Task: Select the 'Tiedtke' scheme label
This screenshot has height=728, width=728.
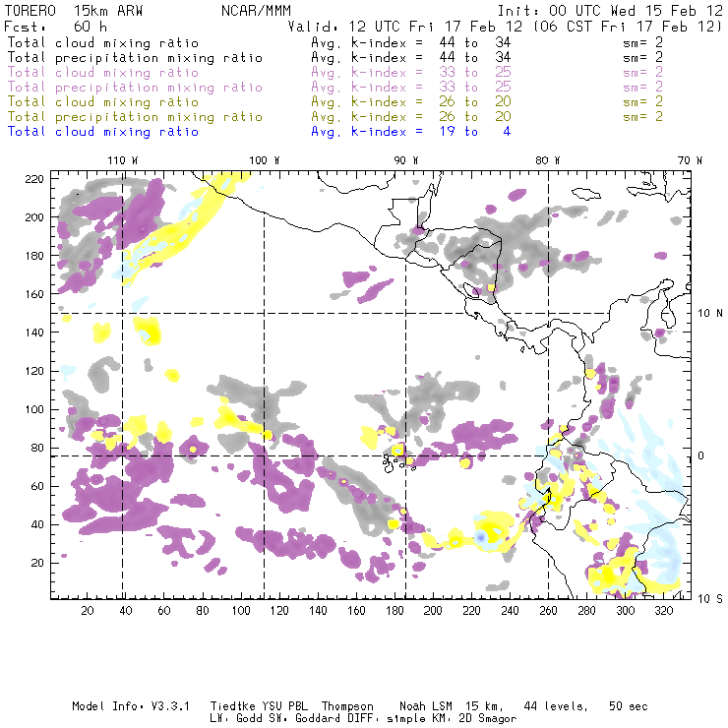Action: tap(233, 706)
